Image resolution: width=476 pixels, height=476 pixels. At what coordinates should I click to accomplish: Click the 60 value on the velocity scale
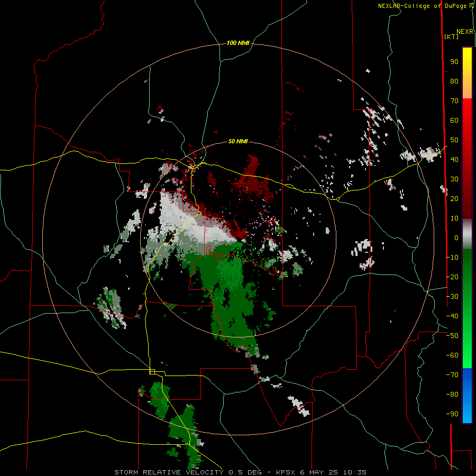(454, 121)
